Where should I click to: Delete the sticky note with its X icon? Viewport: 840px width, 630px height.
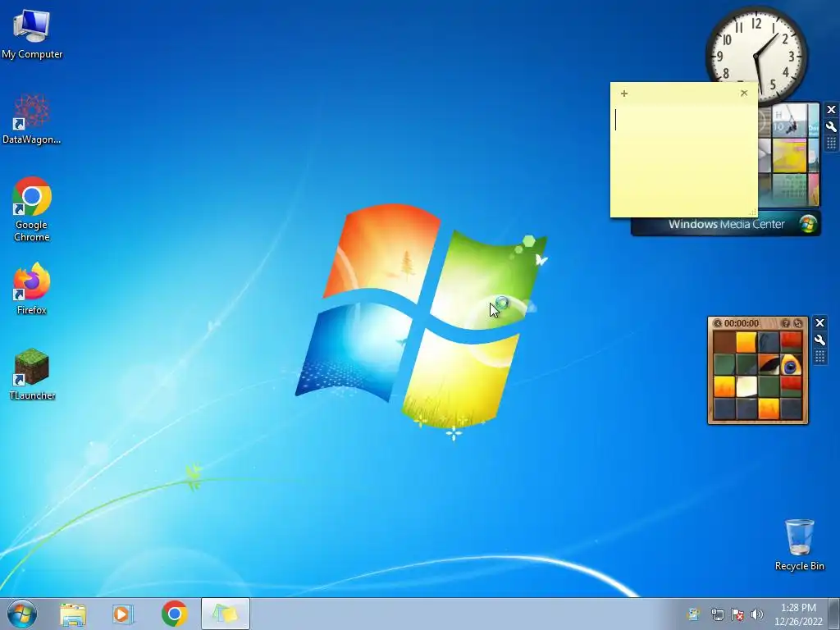(x=744, y=94)
